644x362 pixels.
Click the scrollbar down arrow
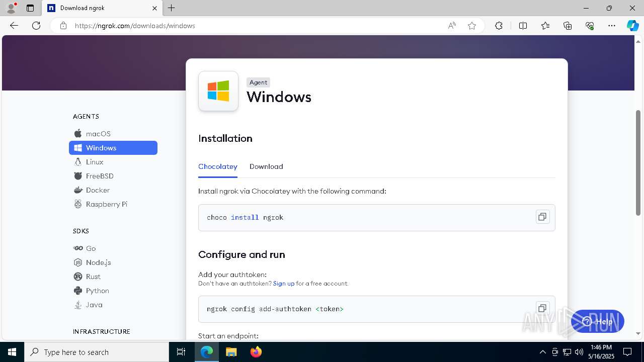coord(638,333)
